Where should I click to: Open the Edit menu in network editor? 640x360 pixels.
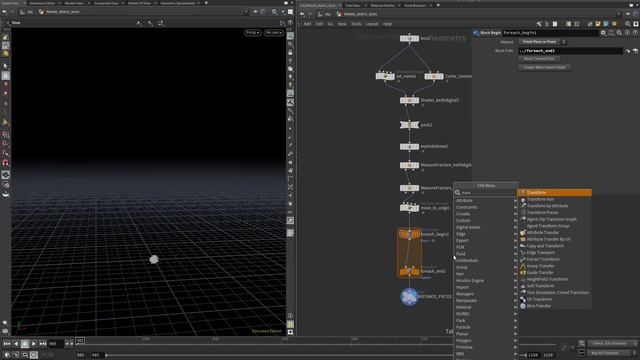pyautogui.click(x=319, y=24)
